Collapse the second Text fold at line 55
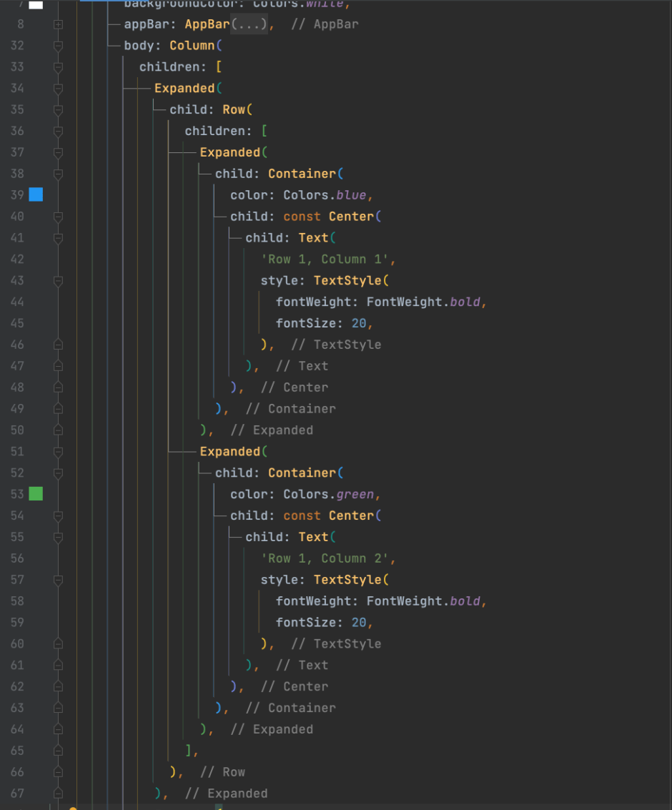Viewport: 672px width, 810px height. (x=58, y=537)
